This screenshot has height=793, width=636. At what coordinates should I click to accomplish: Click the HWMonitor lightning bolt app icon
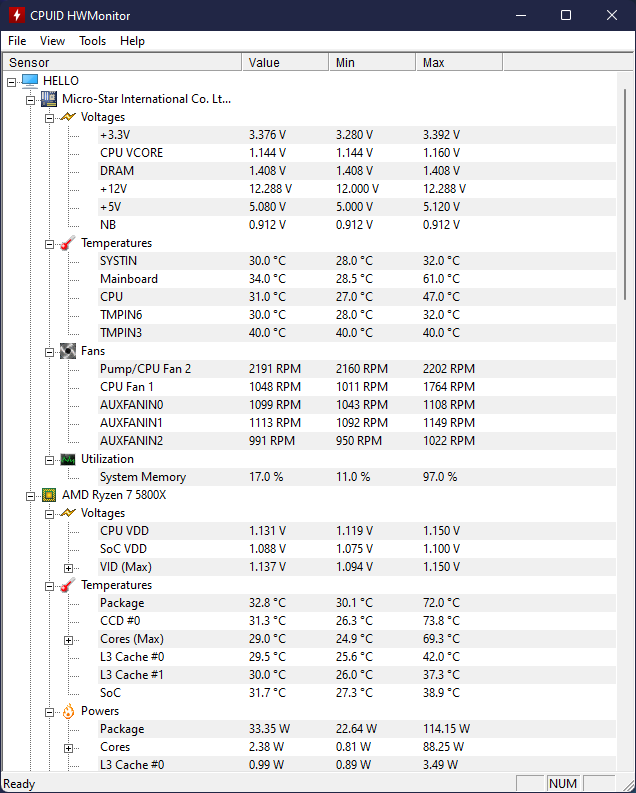tap(16, 15)
